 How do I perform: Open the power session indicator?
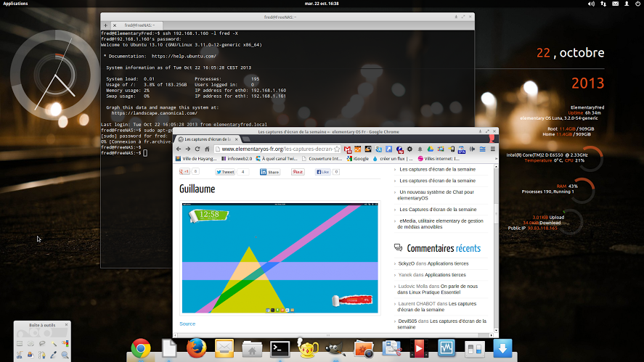(638, 4)
